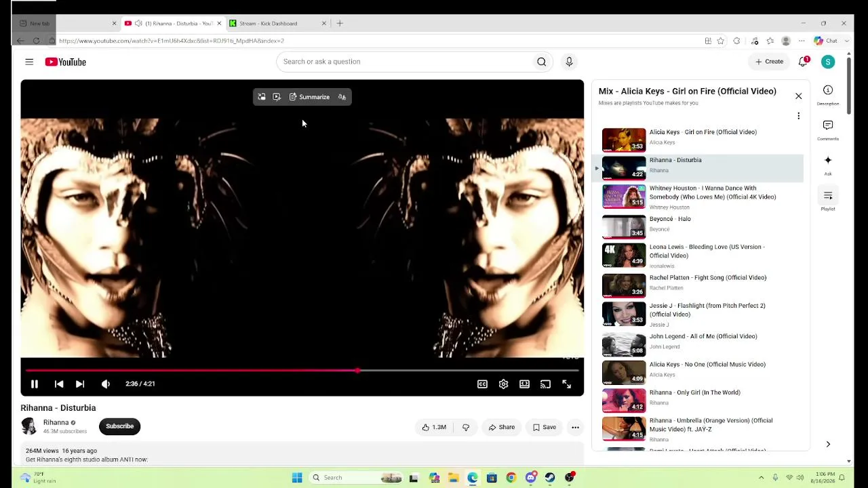Switch to Stream - Kick Dashboard tab

278,23
